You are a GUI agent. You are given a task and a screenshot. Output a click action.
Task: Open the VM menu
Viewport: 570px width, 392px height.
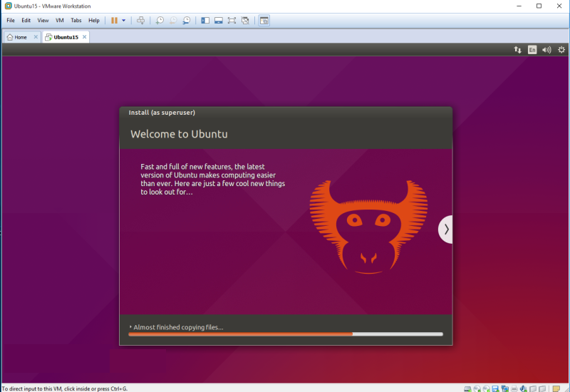pos(59,21)
